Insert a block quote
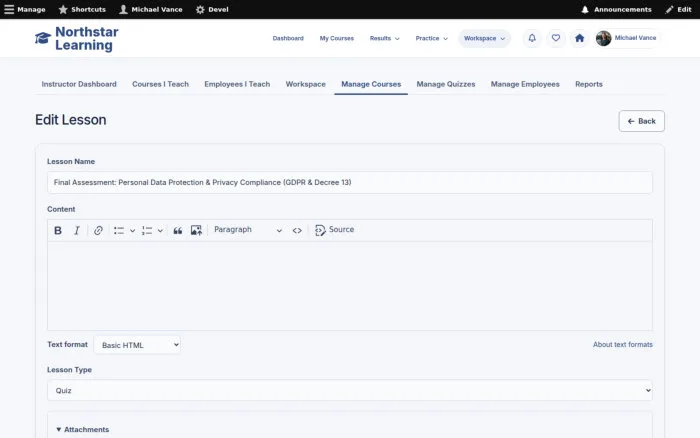The height and width of the screenshot is (438, 700). (178, 230)
